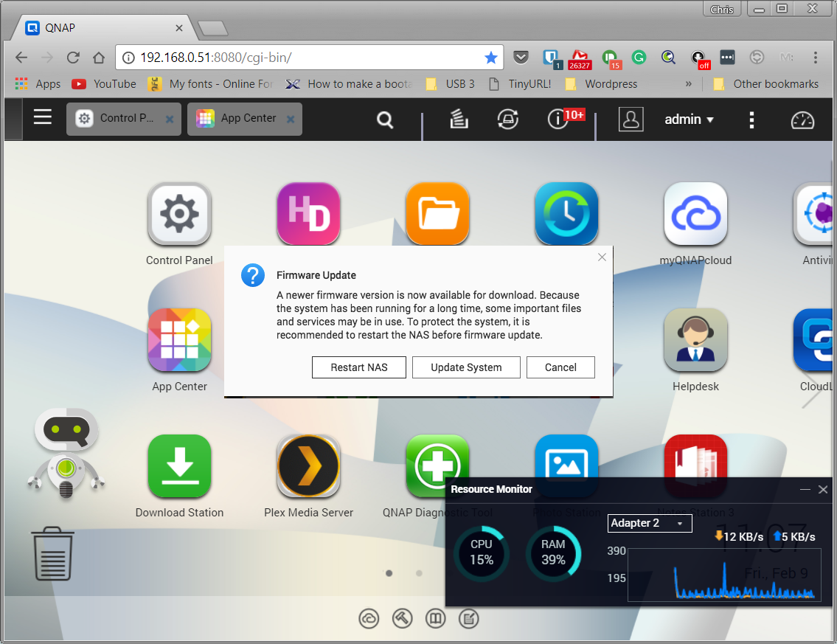Open Plex Media Server
The image size is (837, 644).
308,466
